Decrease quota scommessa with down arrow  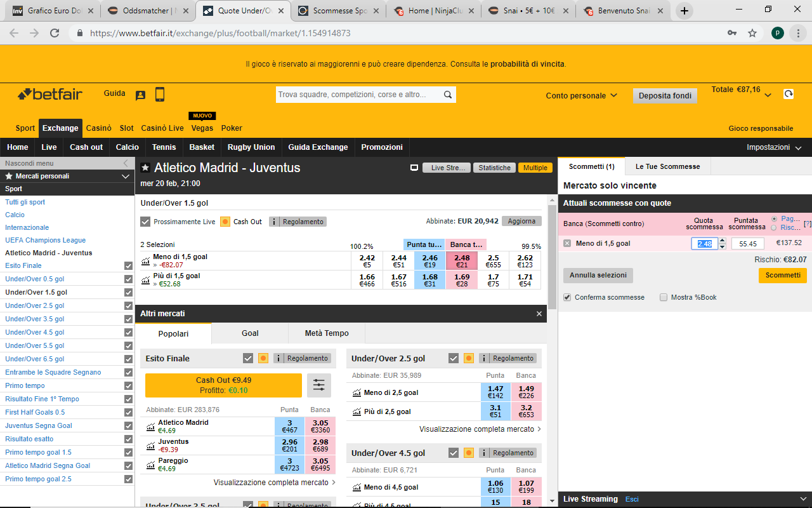click(x=722, y=246)
